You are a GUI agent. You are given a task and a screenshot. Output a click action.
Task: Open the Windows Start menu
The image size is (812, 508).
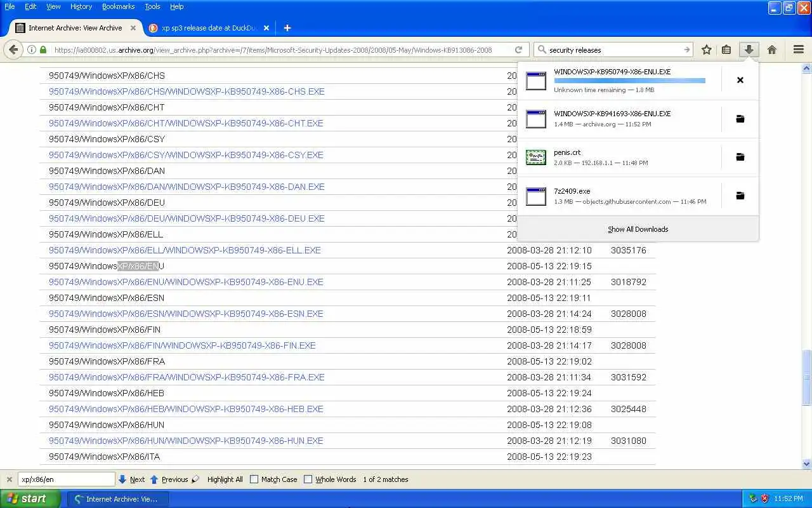30,498
